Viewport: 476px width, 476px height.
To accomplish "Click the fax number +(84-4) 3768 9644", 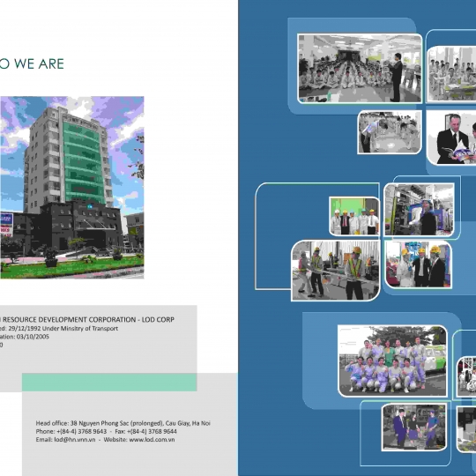I will tap(152, 431).
